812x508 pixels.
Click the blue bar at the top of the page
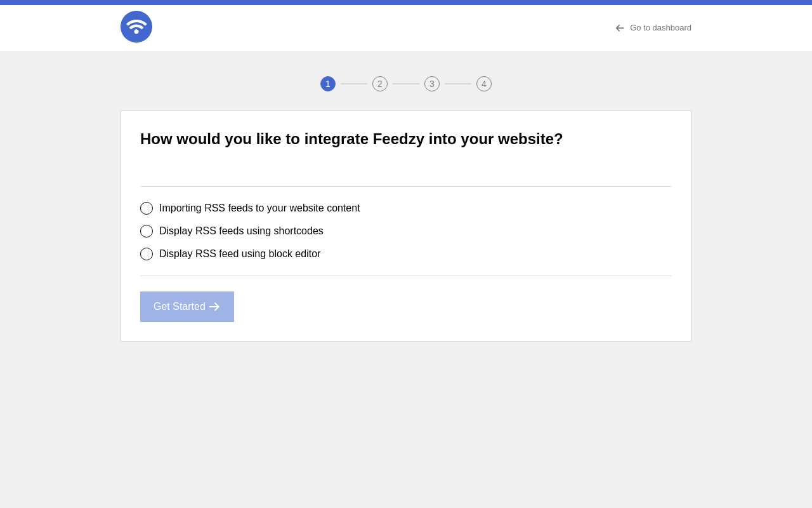[x=406, y=3]
